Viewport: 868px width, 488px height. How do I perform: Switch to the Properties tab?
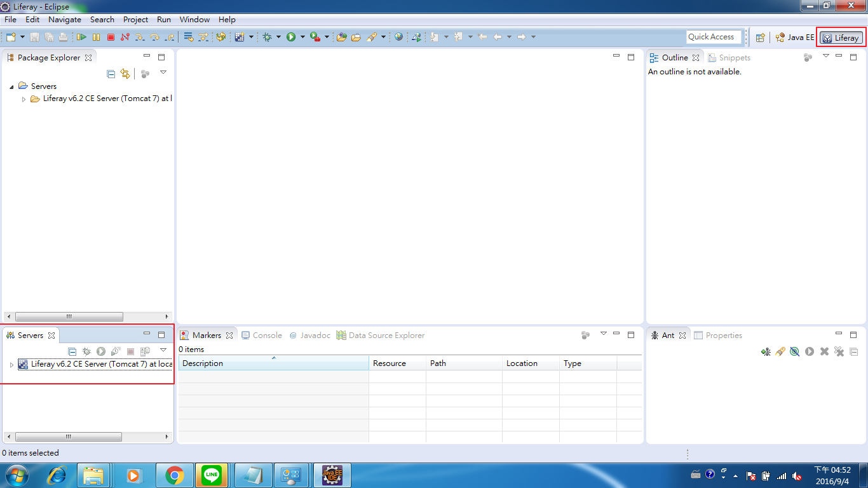coord(718,335)
